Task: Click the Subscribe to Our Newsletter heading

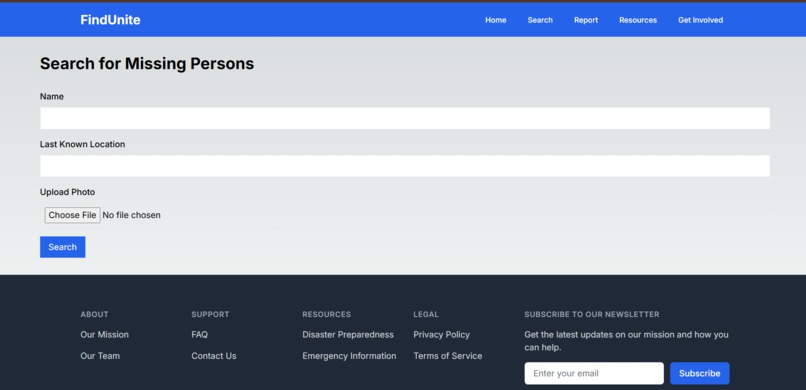Action: tap(592, 314)
